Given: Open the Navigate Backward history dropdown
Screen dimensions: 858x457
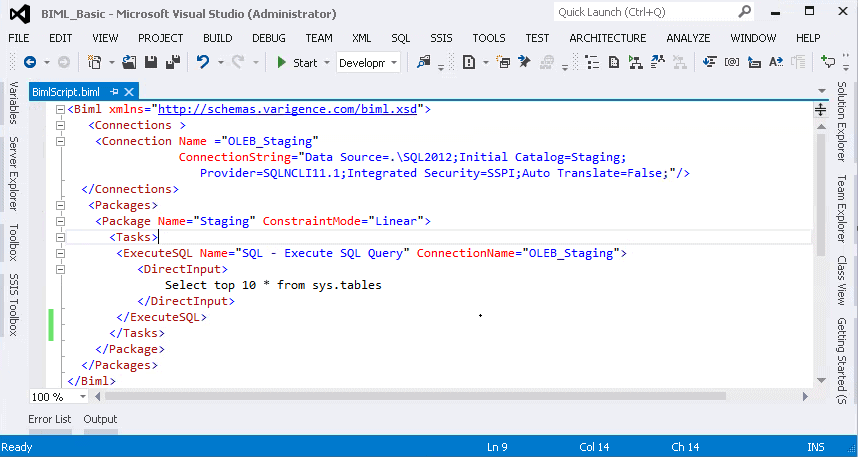Looking at the screenshot, I should (x=47, y=62).
